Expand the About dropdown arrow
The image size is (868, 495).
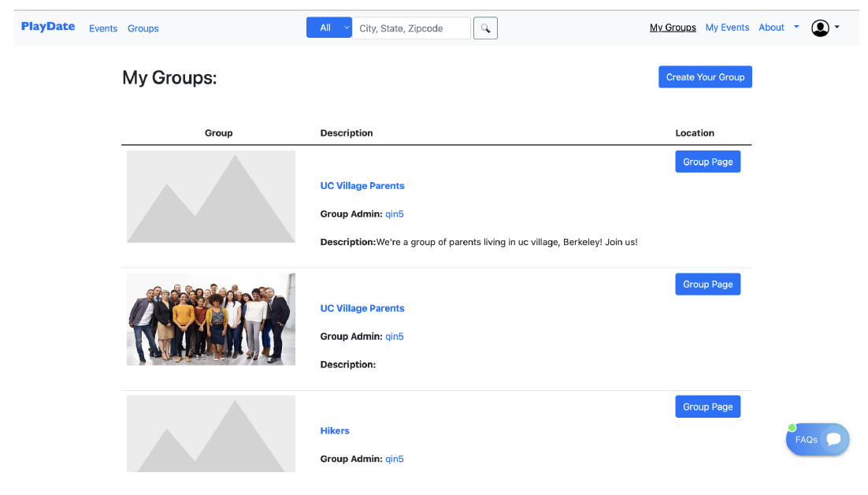[x=796, y=27]
